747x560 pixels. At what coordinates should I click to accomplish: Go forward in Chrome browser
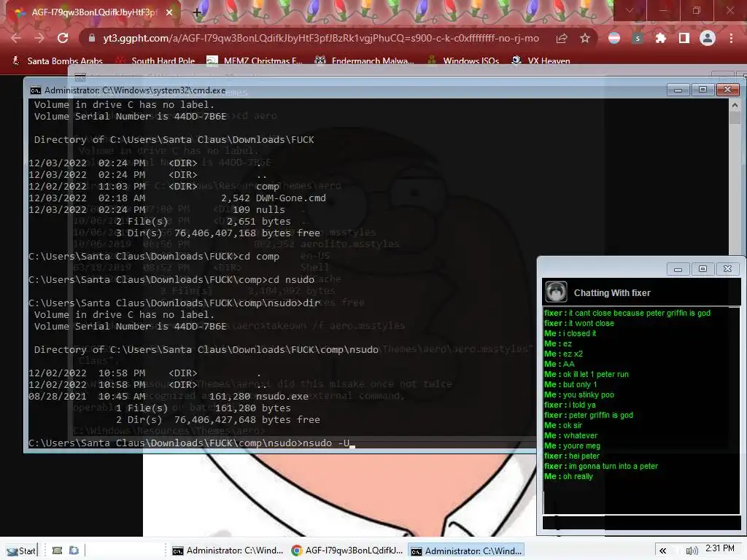point(39,38)
